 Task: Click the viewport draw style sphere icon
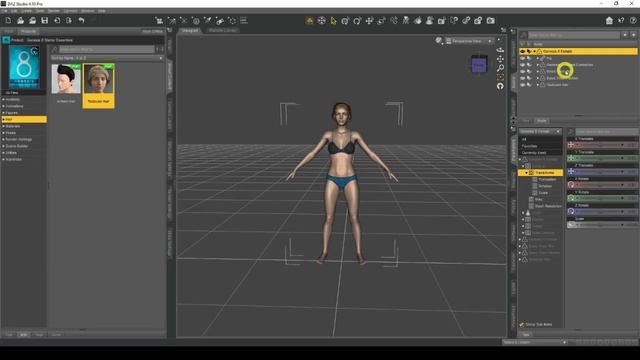tap(439, 40)
